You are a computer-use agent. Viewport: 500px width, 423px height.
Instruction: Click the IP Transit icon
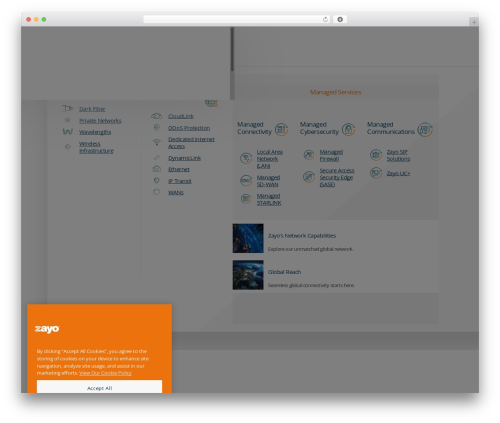pos(156,181)
